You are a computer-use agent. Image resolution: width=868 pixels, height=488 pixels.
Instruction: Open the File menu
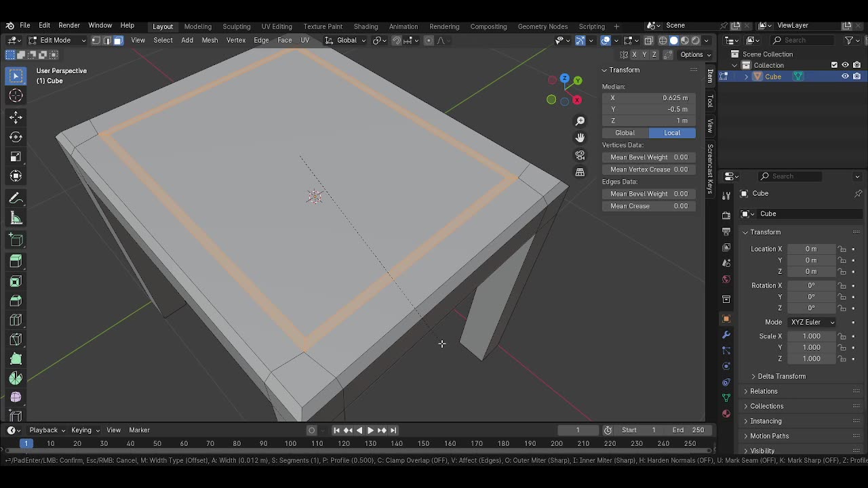click(24, 26)
